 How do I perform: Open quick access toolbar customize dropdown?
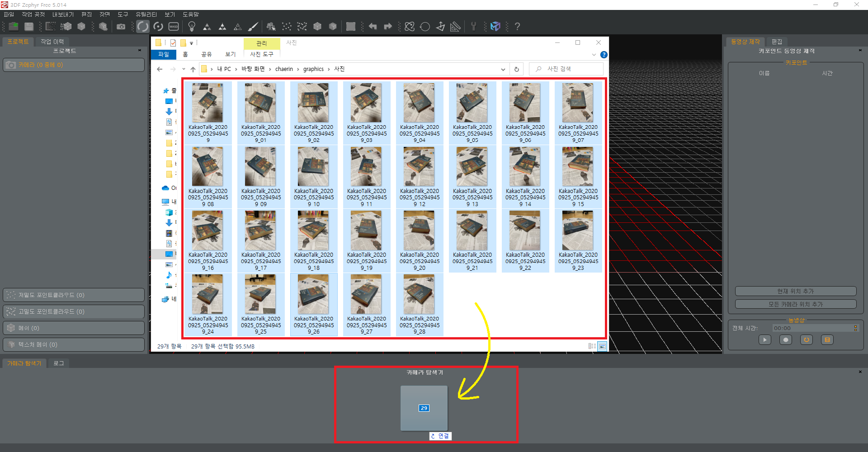click(x=192, y=43)
